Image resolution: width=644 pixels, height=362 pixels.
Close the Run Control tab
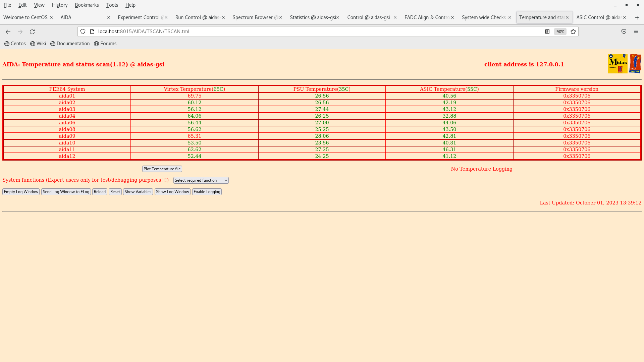(223, 17)
